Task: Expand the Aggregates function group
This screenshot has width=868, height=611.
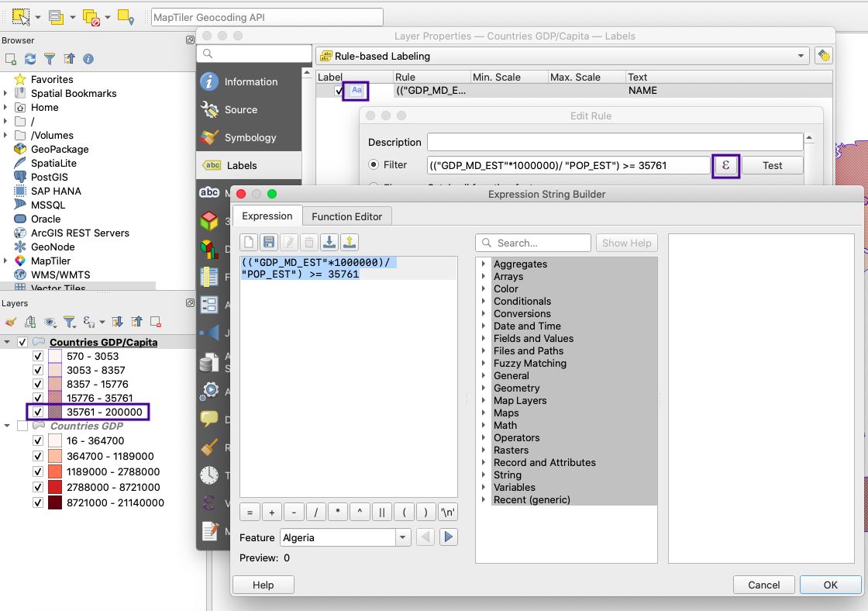Action: point(484,264)
